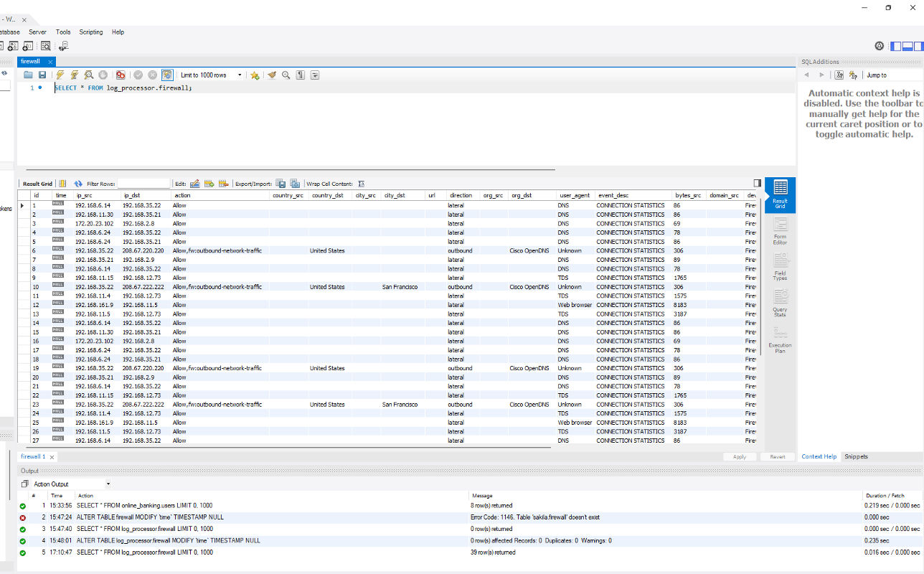Open SQL file using folder icon
The width and height of the screenshot is (924, 574).
(x=28, y=75)
